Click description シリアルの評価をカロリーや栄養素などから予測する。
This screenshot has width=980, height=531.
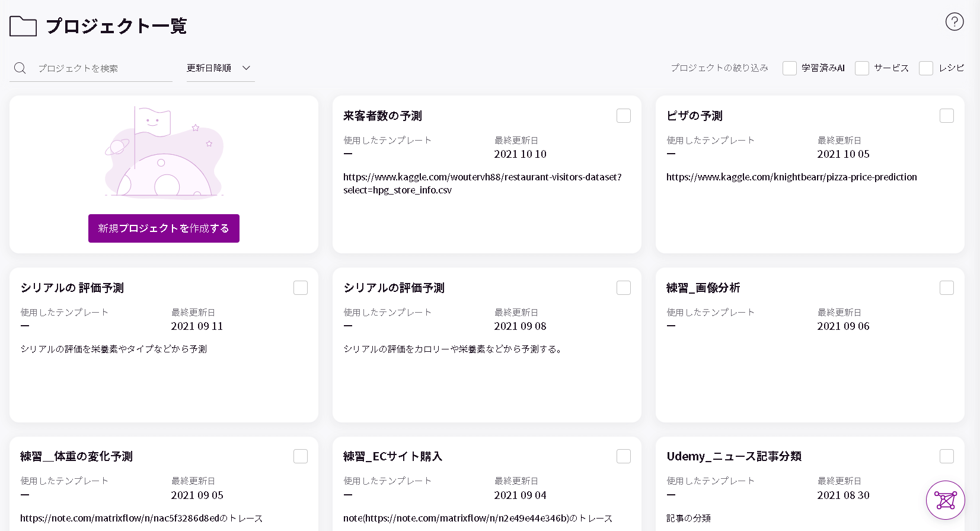pyautogui.click(x=454, y=349)
